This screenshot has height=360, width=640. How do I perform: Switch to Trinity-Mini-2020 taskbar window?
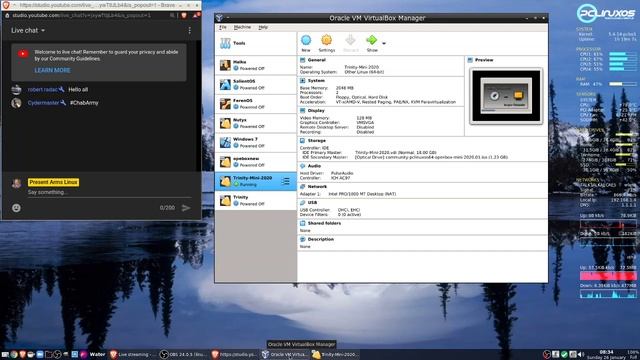tap(336, 354)
